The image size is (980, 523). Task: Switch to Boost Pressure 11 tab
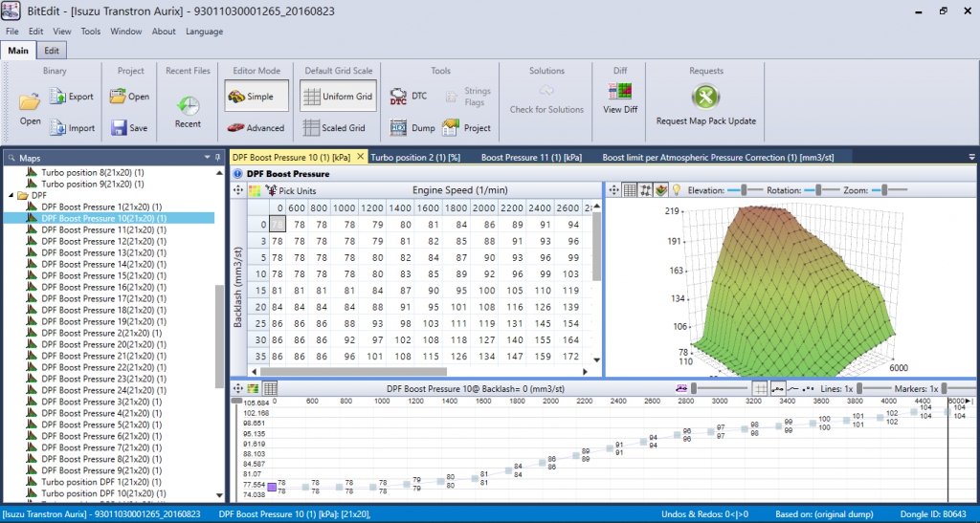point(531,157)
